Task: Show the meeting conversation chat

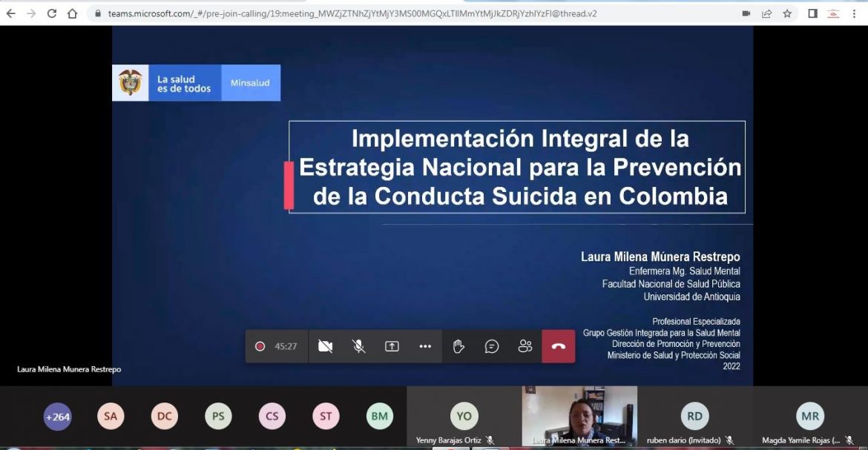Action: [x=492, y=346]
